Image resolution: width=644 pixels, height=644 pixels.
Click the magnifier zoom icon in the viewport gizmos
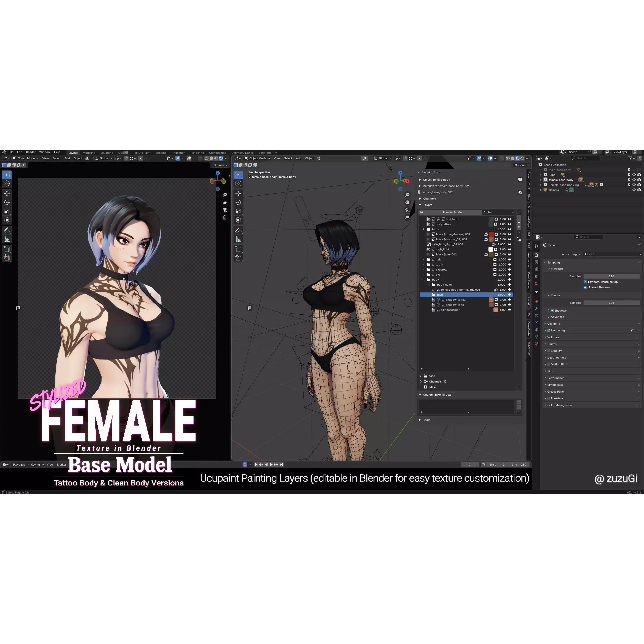407,195
